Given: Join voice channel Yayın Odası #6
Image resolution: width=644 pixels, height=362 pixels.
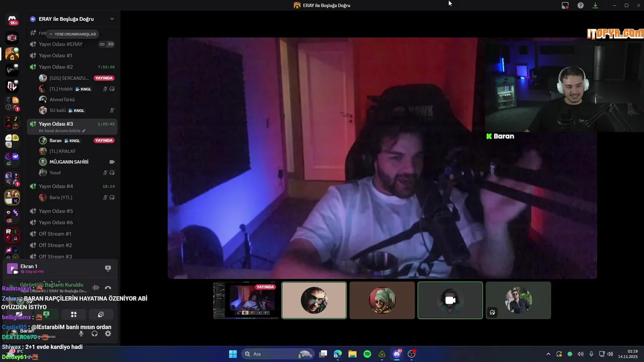Looking at the screenshot, I should [x=72, y=222].
